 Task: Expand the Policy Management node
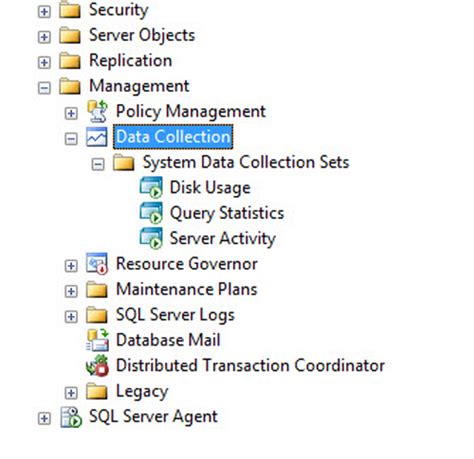point(71,113)
